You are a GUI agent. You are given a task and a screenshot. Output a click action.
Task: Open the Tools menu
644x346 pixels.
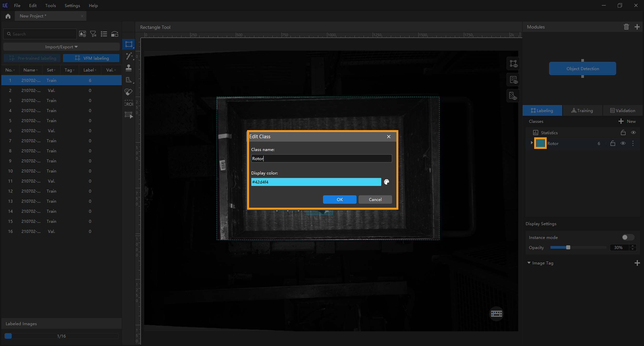point(50,6)
